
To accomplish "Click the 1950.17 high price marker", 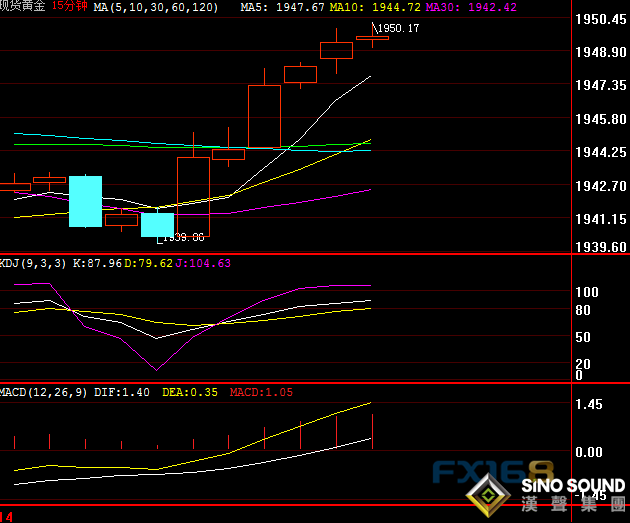I will (398, 29).
